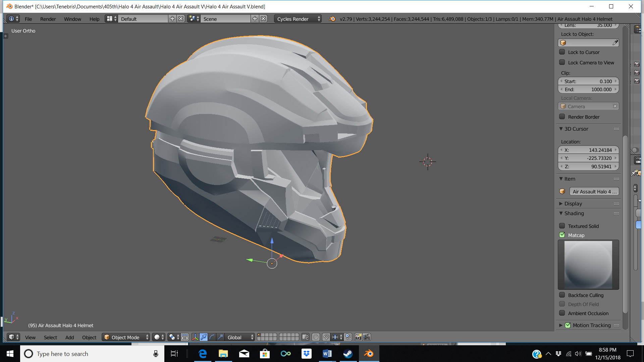Delete the active Scene

point(263,19)
